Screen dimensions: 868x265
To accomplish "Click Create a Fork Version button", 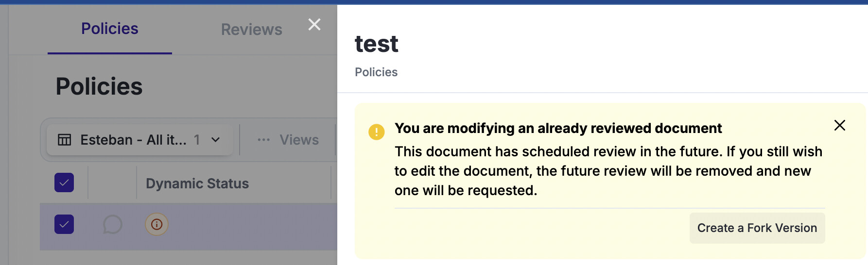I will [x=757, y=228].
